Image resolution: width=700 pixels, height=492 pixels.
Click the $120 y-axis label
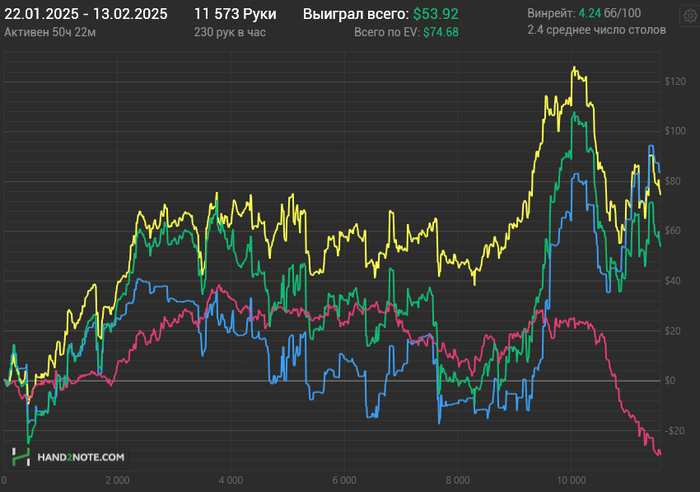675,81
